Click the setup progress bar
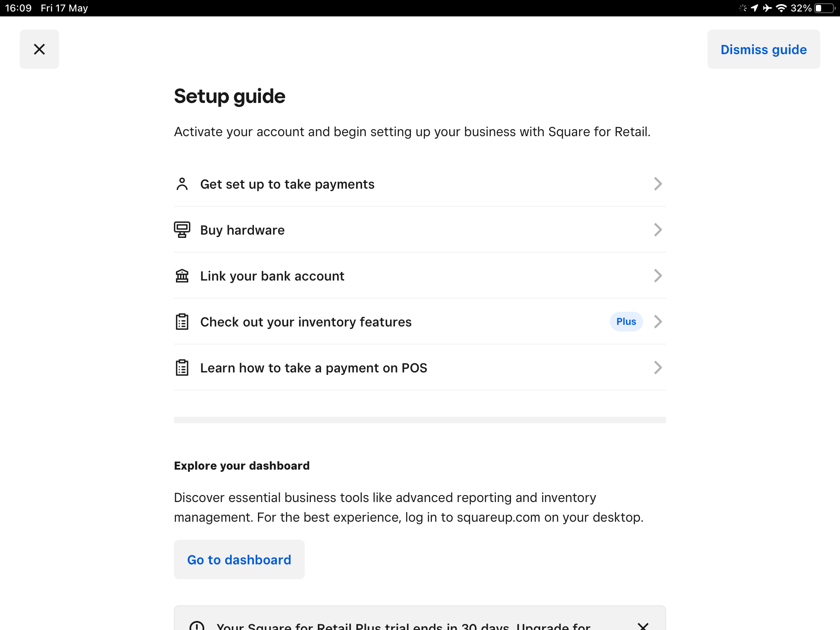Image resolution: width=840 pixels, height=630 pixels. point(420,420)
